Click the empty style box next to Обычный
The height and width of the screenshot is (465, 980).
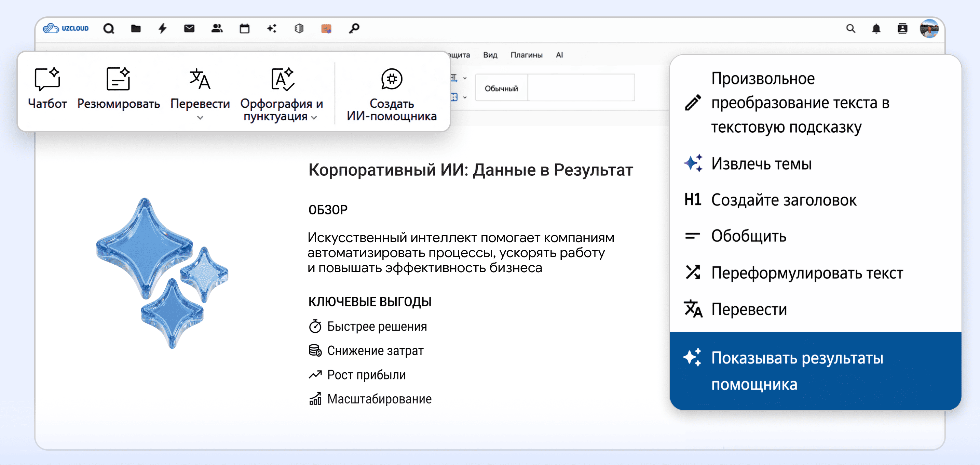(x=581, y=88)
